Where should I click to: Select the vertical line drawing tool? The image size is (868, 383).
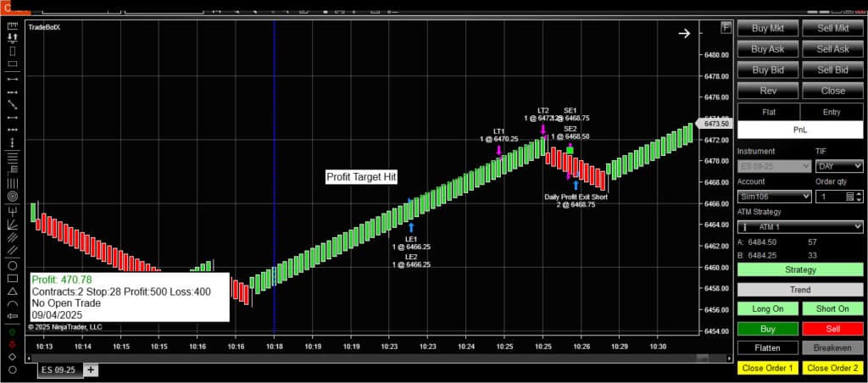(13, 143)
